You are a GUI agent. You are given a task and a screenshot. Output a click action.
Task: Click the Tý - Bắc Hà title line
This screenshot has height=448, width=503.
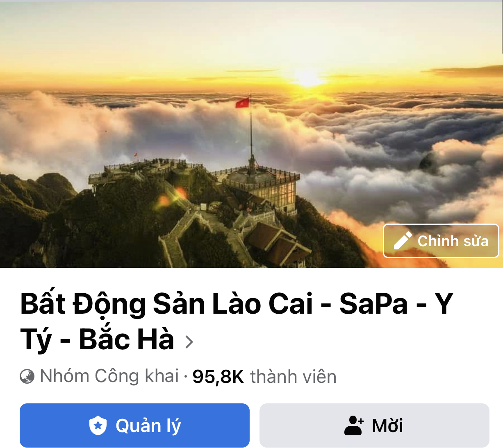pos(97,340)
